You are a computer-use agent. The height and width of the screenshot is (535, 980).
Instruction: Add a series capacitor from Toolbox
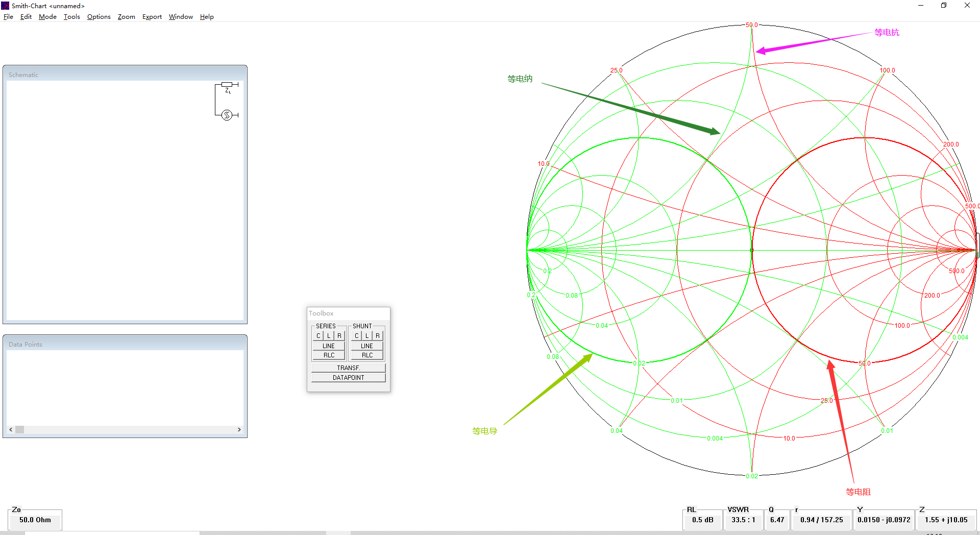(318, 336)
